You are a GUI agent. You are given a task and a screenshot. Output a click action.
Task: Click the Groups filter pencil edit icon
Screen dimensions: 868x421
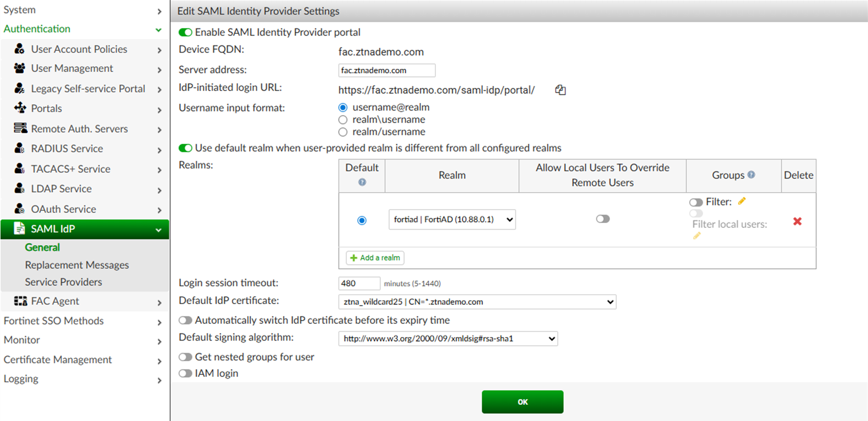click(x=742, y=201)
